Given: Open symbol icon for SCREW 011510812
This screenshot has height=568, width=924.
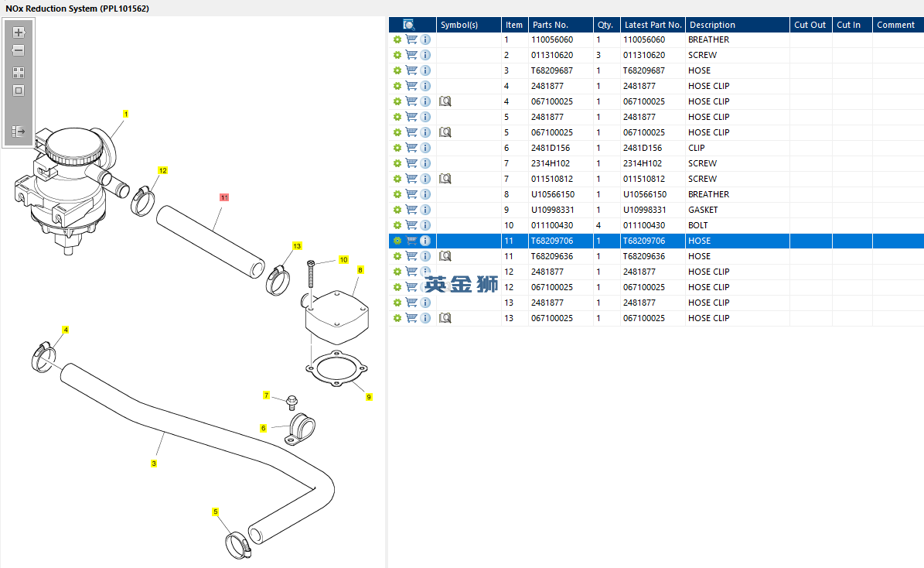Looking at the screenshot, I should (445, 179).
